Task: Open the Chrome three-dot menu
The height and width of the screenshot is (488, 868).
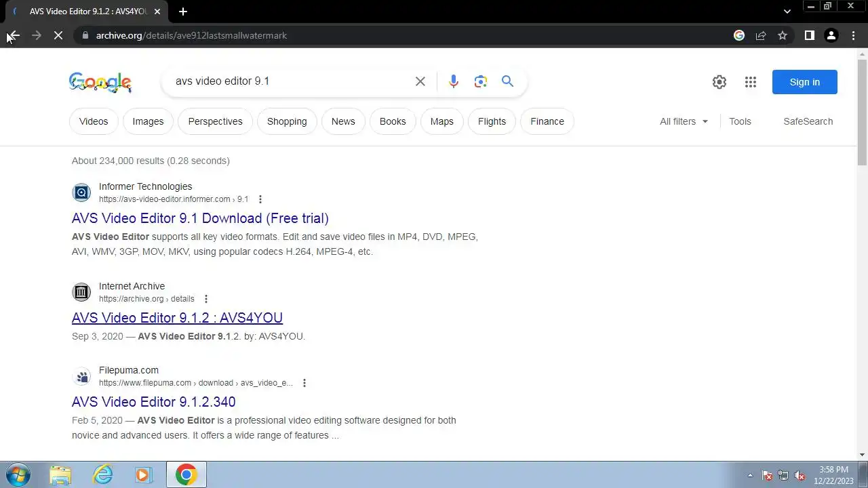Action: pyautogui.click(x=853, y=35)
